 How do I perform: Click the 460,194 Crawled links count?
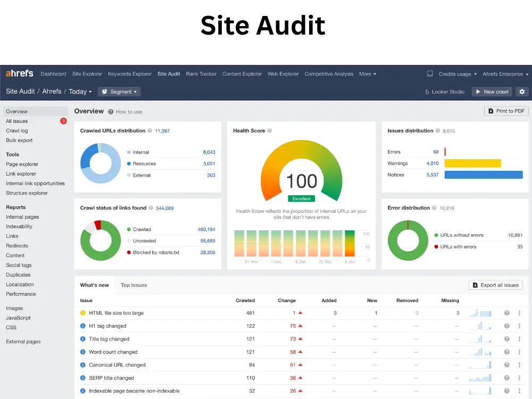tap(206, 229)
